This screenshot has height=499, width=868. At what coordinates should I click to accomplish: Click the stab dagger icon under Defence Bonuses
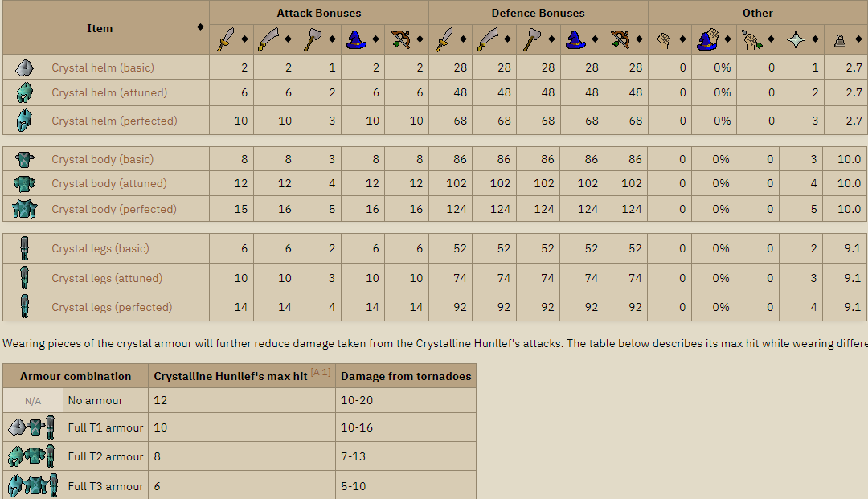click(x=444, y=40)
